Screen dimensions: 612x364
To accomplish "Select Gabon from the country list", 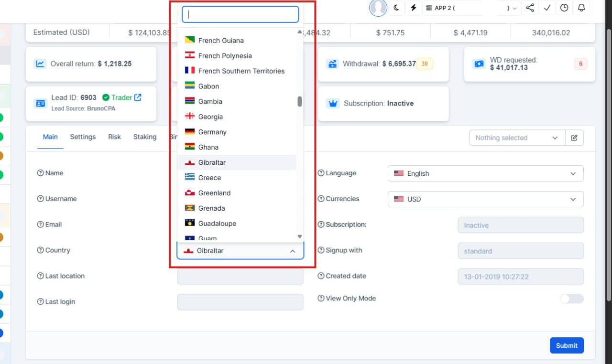I will coord(237,86).
